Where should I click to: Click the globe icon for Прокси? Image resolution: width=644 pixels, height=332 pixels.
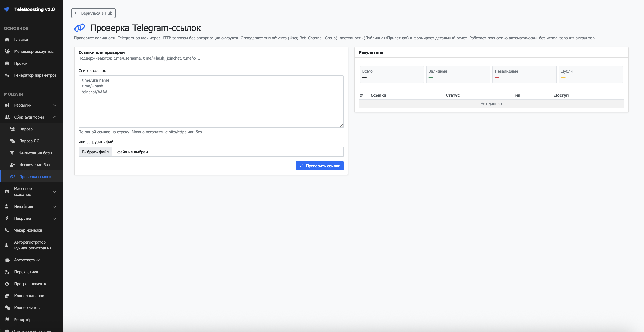point(7,63)
